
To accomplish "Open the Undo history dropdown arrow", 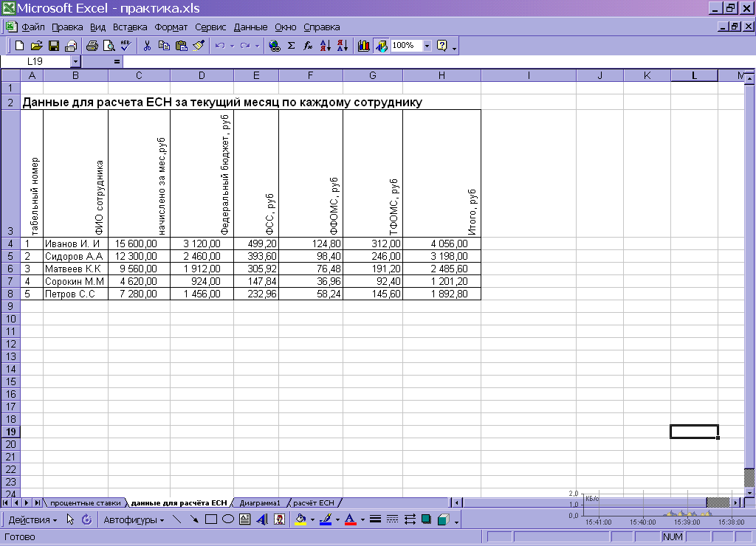I will (232, 46).
